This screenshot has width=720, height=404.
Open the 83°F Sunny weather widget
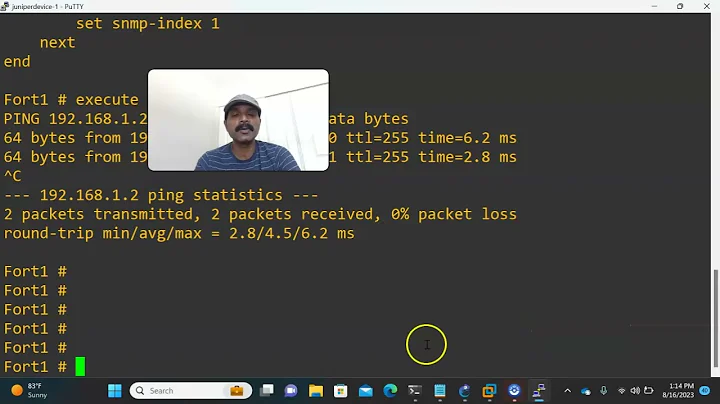click(30, 391)
